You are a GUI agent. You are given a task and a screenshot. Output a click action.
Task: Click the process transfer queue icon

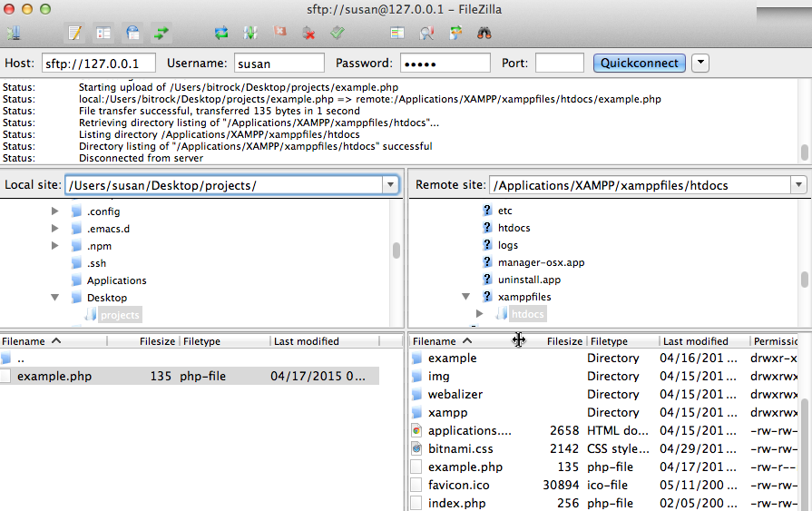(250, 34)
